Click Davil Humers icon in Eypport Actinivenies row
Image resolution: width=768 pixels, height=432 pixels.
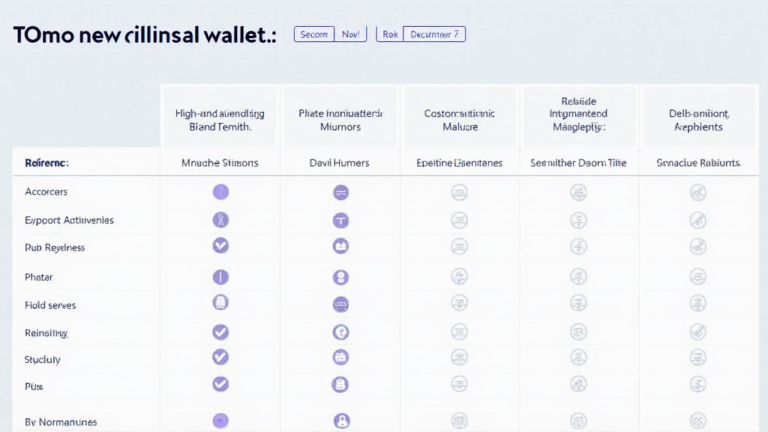point(340,220)
